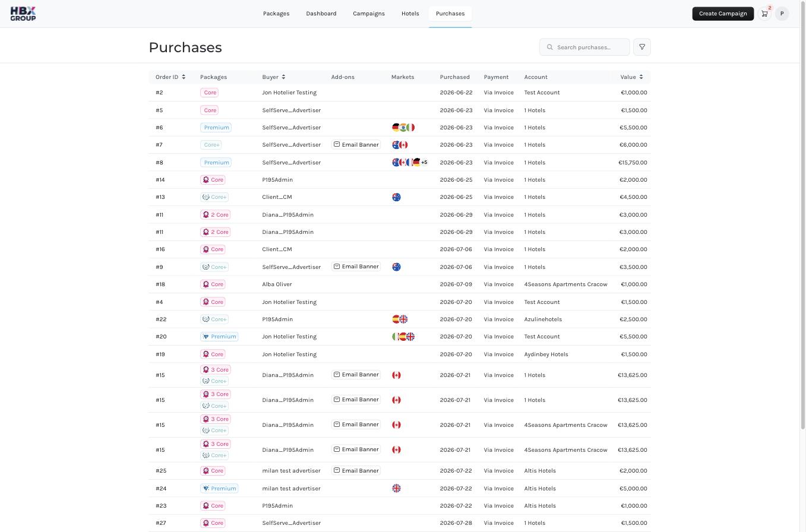This screenshot has width=806, height=532.
Task: Click the Markets column header
Action: (403, 77)
